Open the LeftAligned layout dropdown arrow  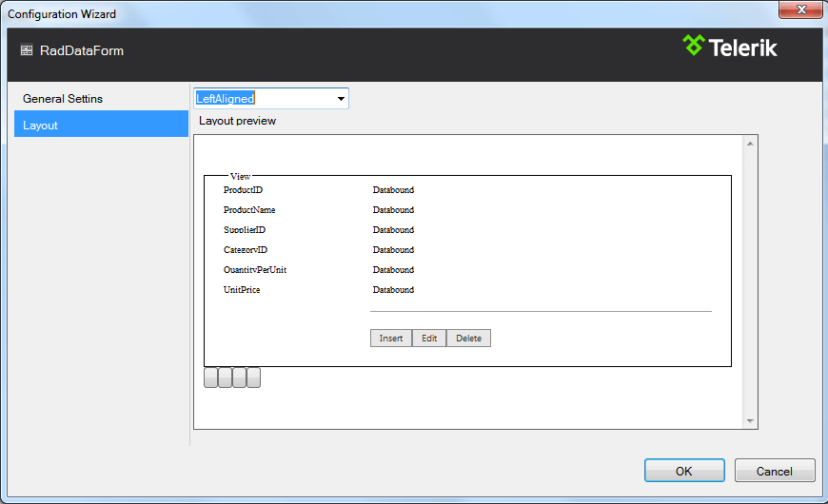pyautogui.click(x=341, y=99)
